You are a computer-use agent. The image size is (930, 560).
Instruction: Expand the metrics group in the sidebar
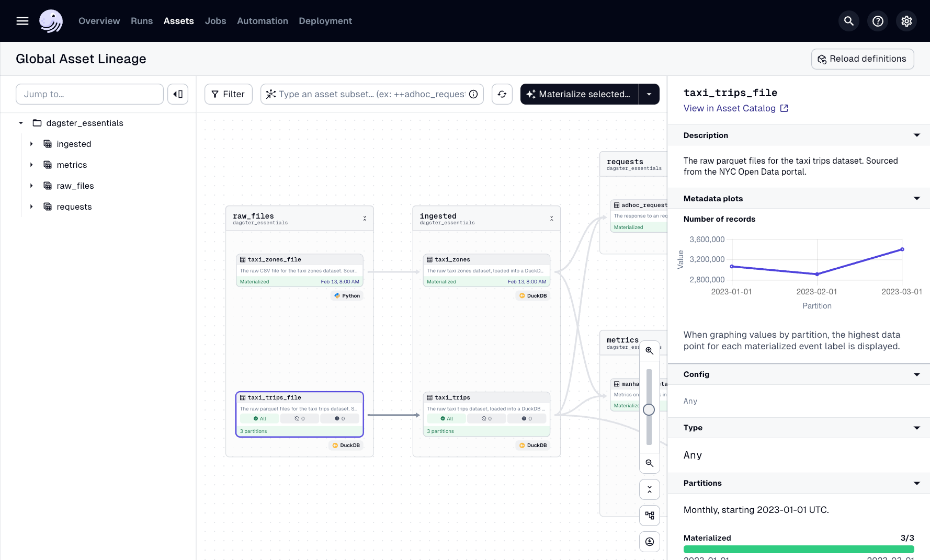tap(31, 165)
